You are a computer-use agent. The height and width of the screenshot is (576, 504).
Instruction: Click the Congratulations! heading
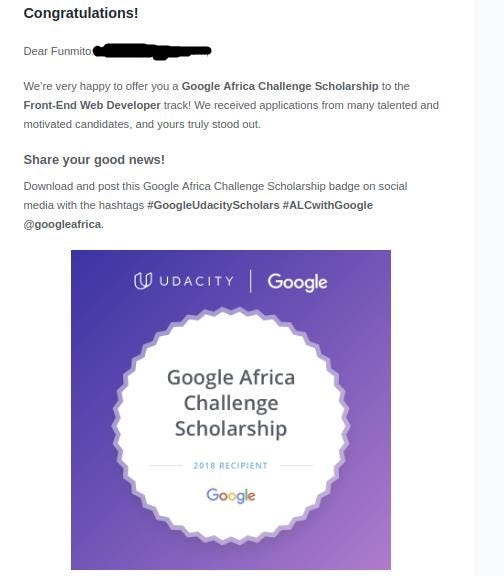coord(81,13)
